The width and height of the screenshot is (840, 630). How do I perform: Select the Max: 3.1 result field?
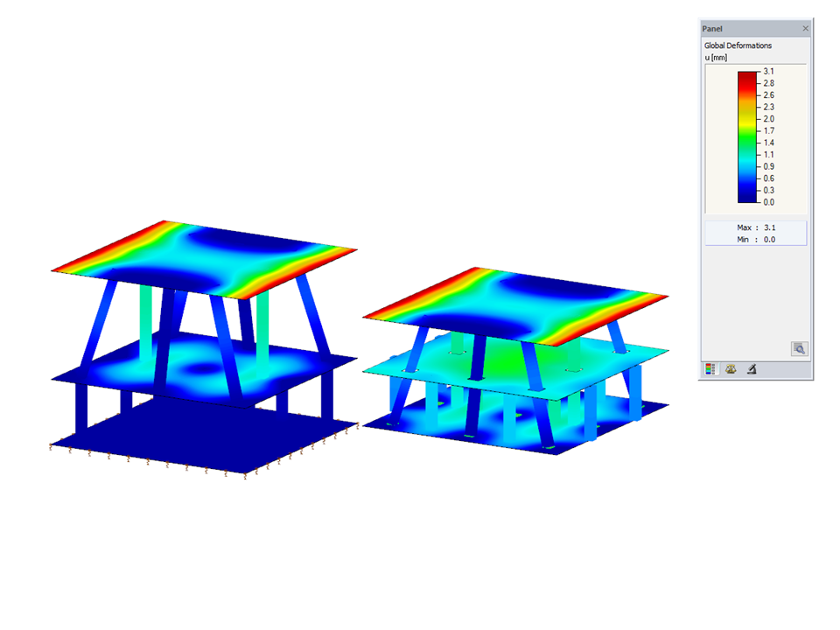pyautogui.click(x=755, y=227)
